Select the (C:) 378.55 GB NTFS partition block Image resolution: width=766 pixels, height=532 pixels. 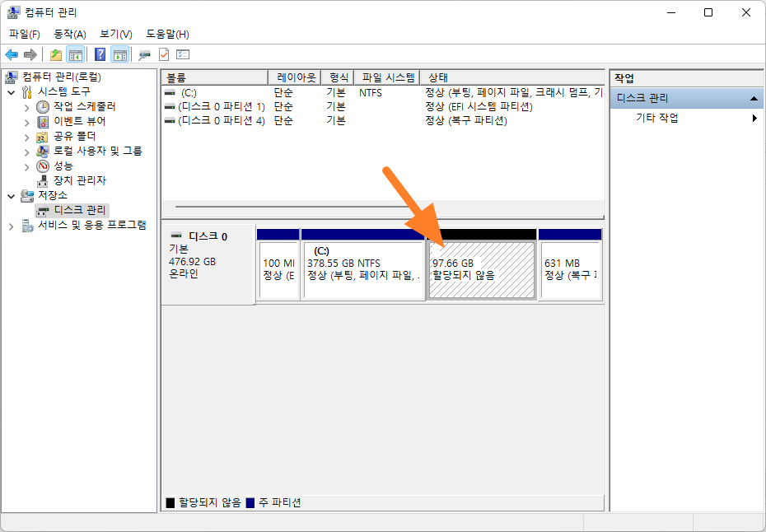[363, 264]
